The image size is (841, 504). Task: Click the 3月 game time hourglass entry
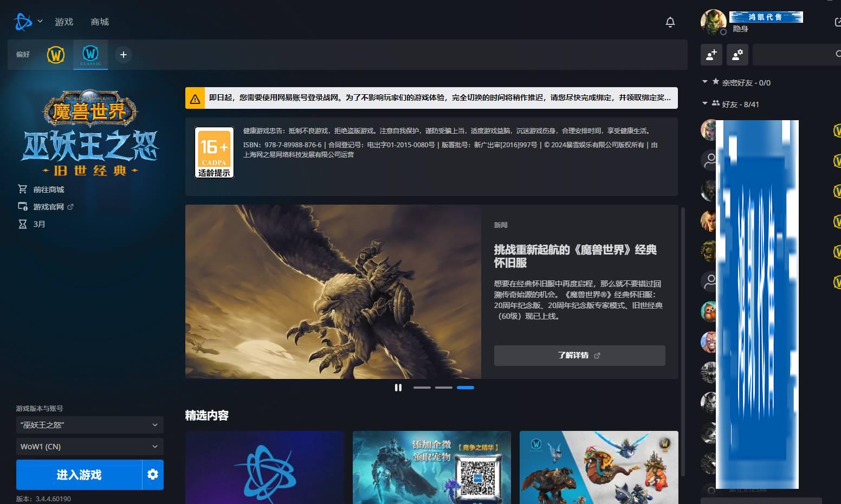(x=31, y=224)
